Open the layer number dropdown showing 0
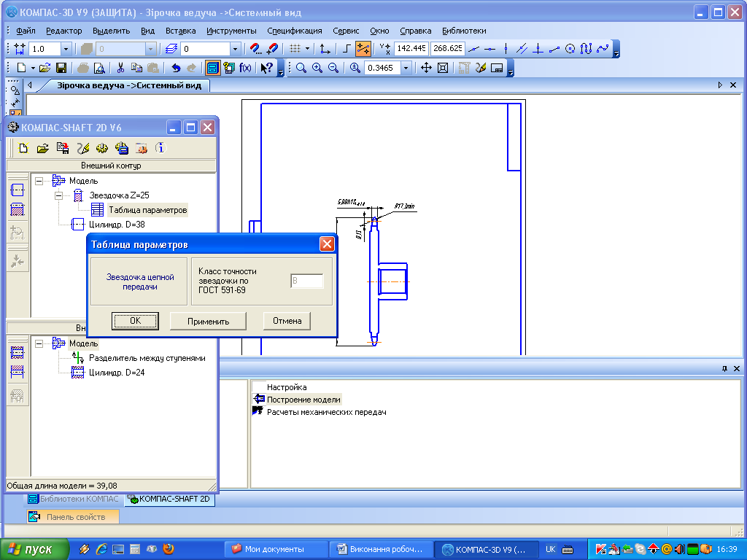This screenshot has width=747, height=560. 235,49
